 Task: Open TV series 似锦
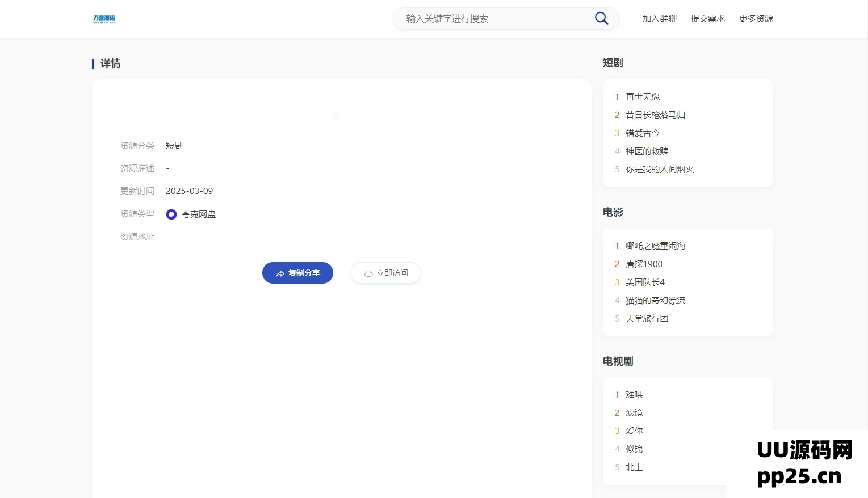coord(634,449)
